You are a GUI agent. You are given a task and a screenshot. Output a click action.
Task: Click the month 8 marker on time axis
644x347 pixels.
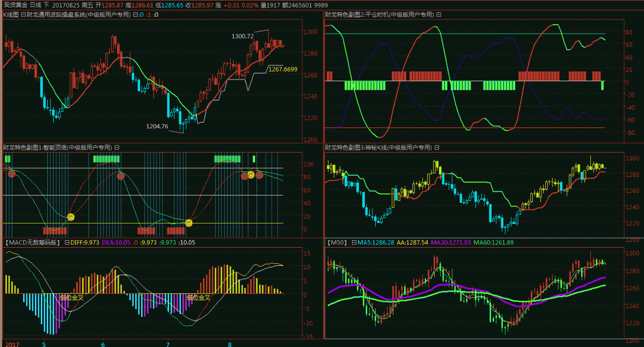[x=230, y=343]
